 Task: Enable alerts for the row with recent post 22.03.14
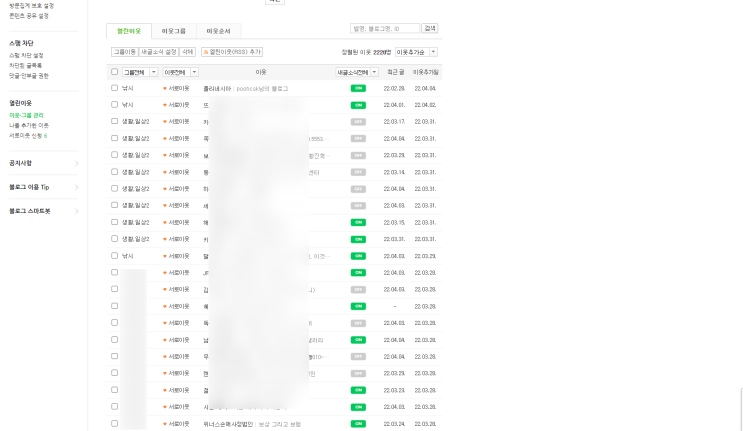pyautogui.click(x=358, y=172)
